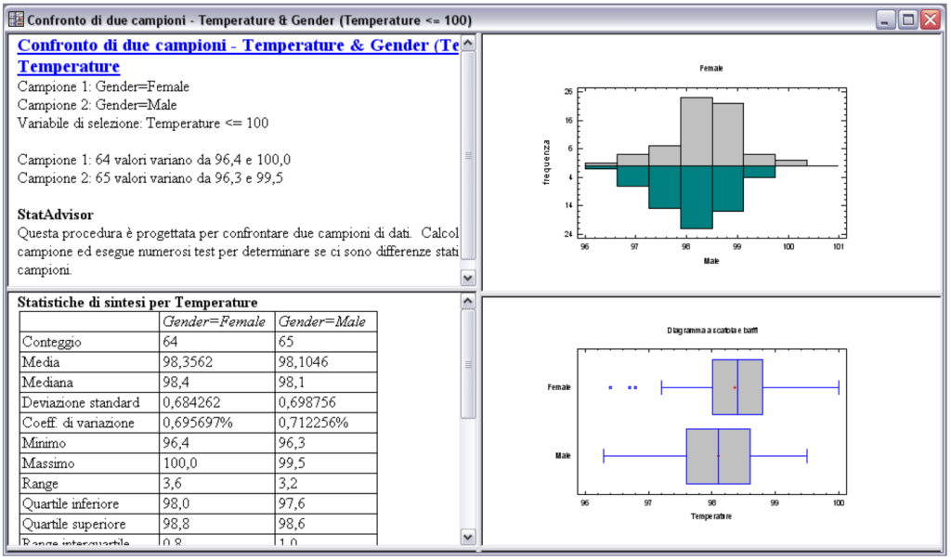Minimize the Confronto di due campioni window

pos(886,20)
